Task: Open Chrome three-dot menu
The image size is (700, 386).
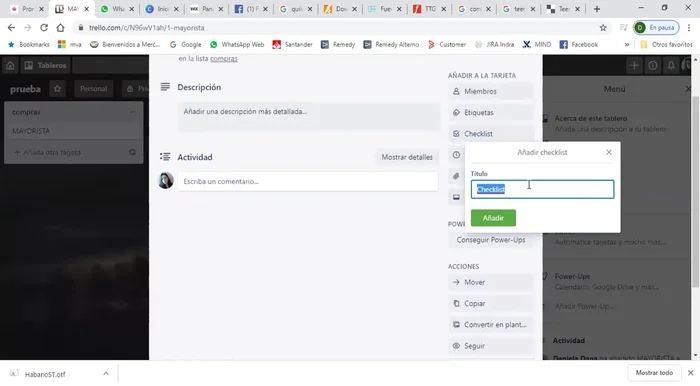Action: (x=689, y=28)
